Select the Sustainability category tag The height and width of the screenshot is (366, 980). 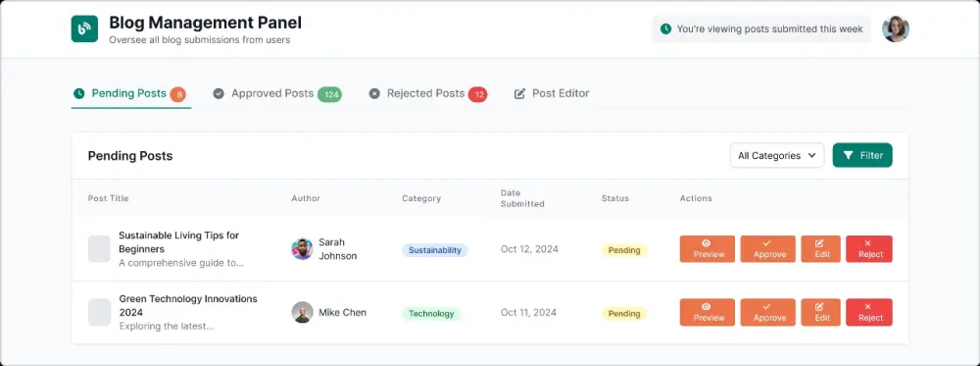point(434,250)
